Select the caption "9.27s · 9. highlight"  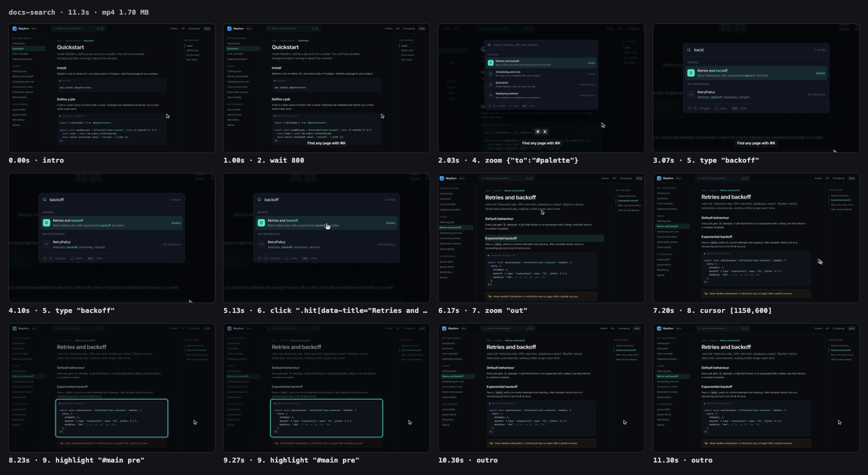(x=291, y=460)
